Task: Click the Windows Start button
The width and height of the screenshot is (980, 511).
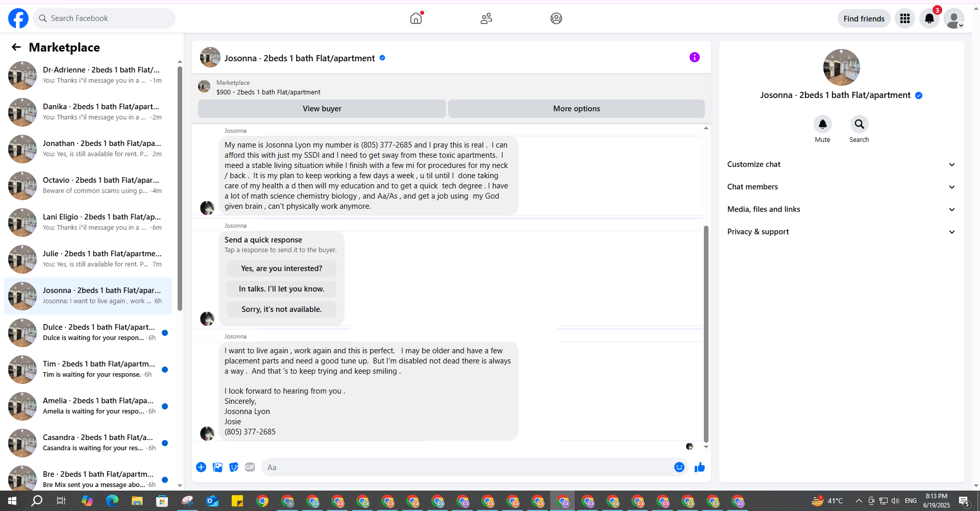Action: (x=12, y=501)
